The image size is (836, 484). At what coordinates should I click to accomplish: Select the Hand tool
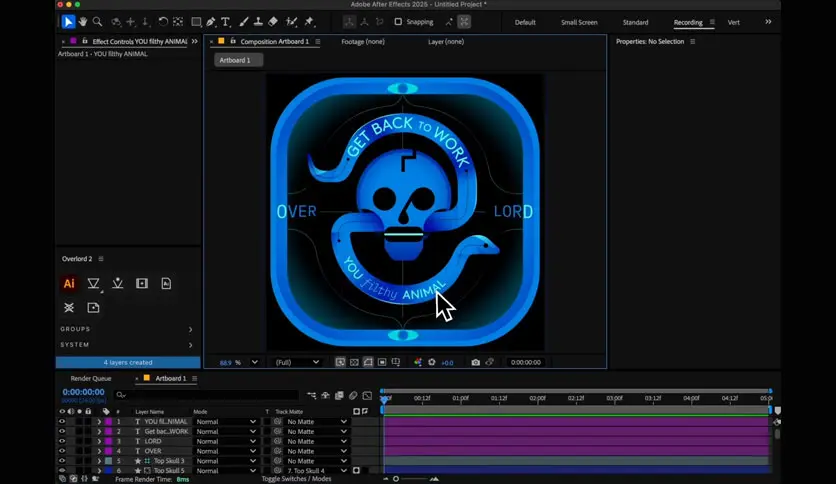click(x=83, y=22)
